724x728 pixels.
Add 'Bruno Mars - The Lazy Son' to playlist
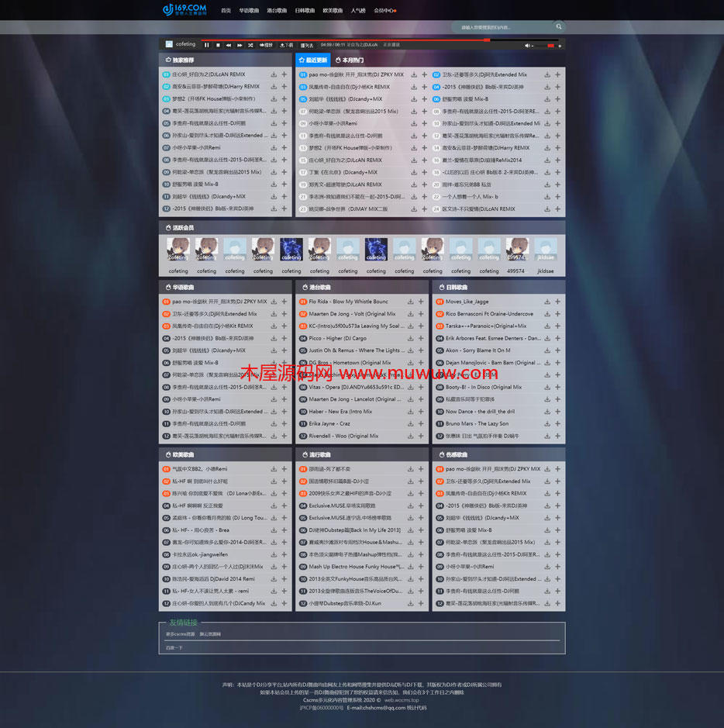point(557,424)
